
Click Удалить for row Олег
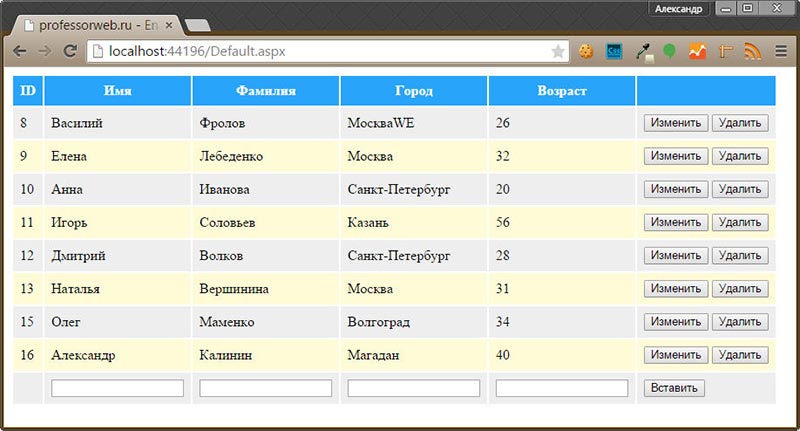pyautogui.click(x=740, y=322)
